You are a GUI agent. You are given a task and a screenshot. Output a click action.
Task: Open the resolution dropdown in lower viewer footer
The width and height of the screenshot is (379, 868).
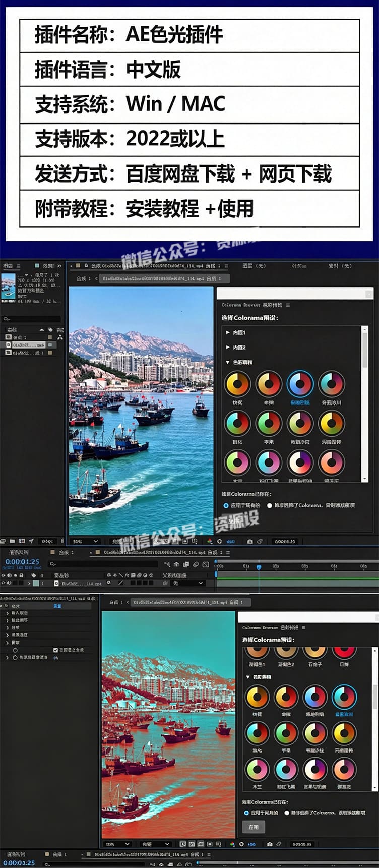click(x=155, y=844)
